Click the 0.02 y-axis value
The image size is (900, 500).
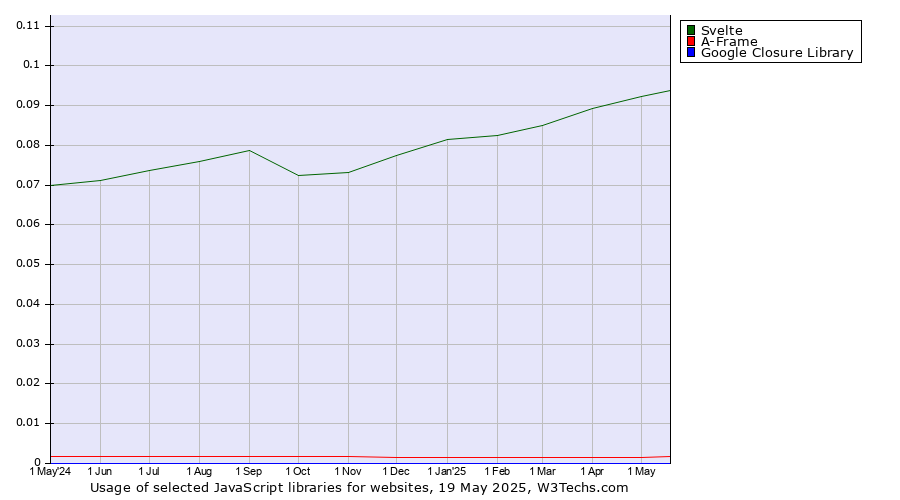click(28, 383)
